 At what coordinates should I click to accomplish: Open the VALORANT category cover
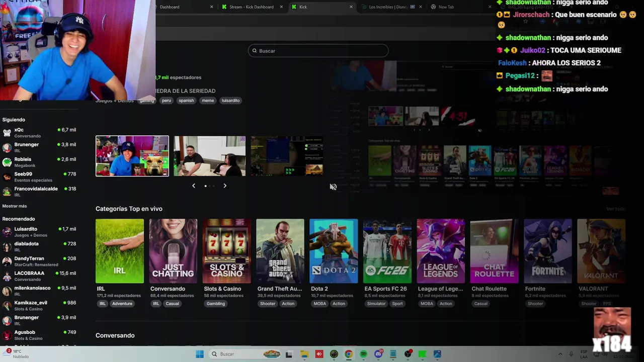[x=601, y=251]
